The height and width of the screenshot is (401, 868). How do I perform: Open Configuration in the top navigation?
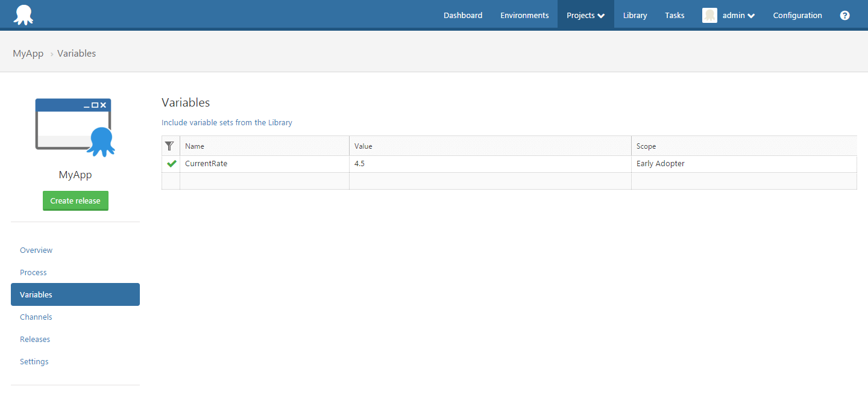(797, 16)
